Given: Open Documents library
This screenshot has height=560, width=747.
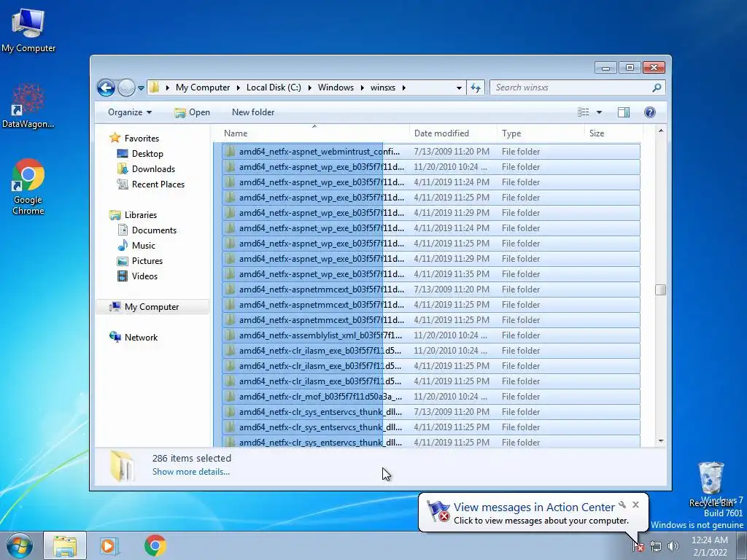Looking at the screenshot, I should 154,230.
